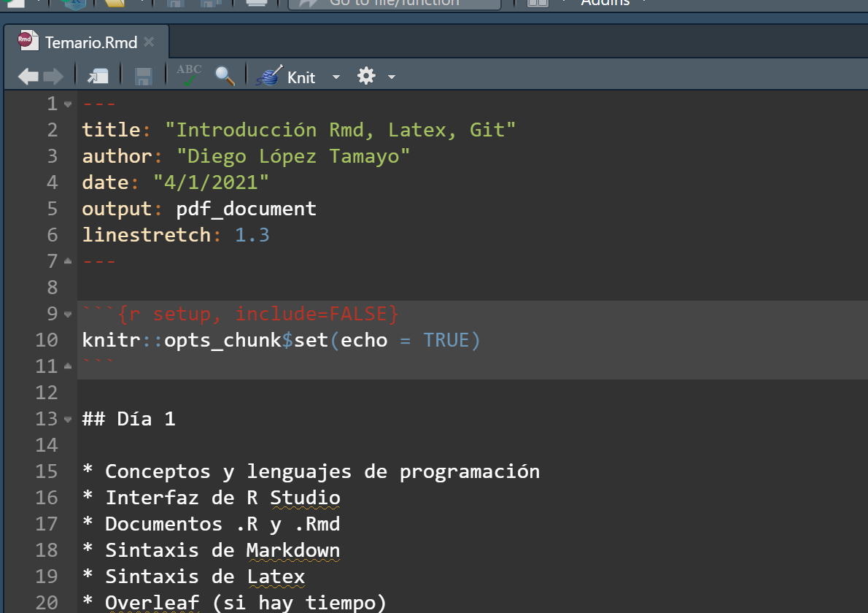The height and width of the screenshot is (613, 868).
Task: Click the "title" YAML key
Action: click(x=112, y=130)
